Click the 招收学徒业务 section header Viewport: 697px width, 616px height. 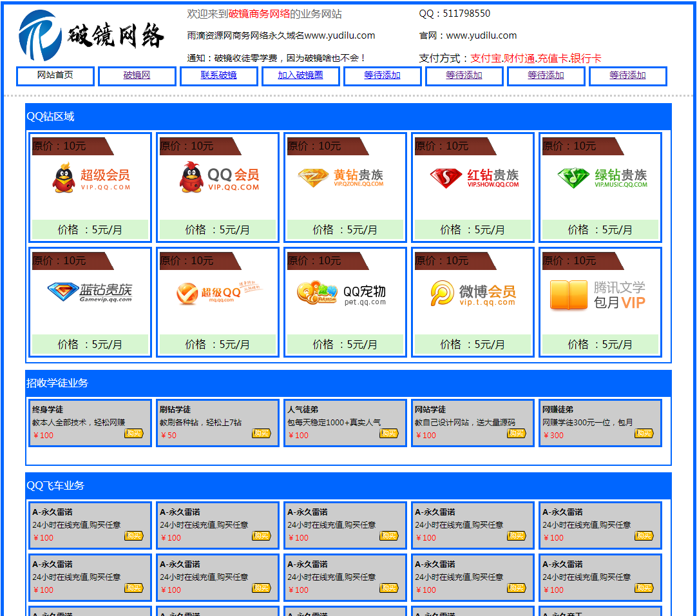coord(348,383)
